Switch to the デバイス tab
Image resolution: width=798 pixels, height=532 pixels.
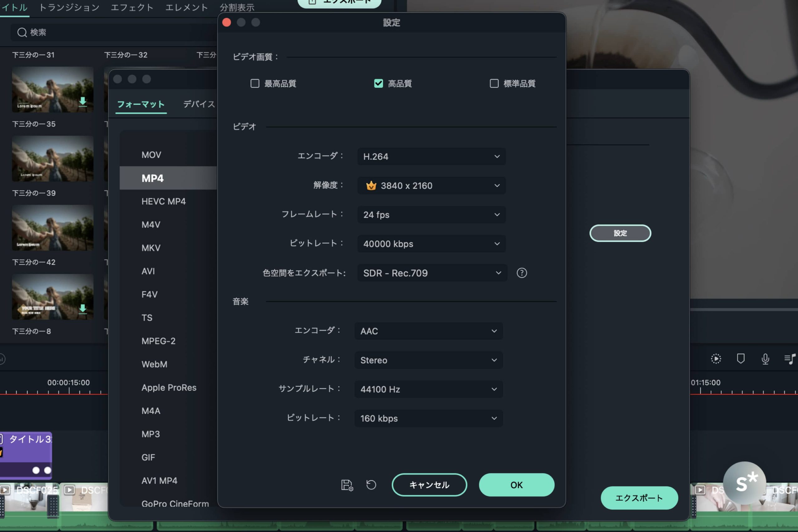pos(199,104)
